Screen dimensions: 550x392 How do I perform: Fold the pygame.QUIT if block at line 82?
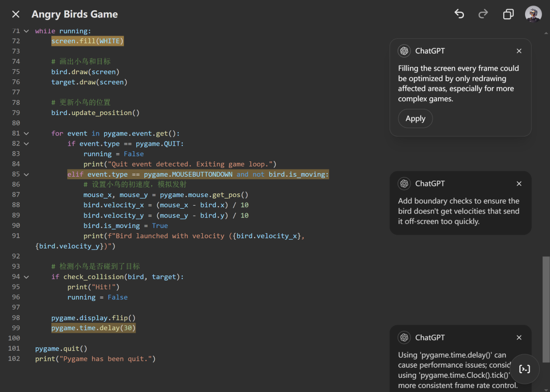(x=26, y=144)
